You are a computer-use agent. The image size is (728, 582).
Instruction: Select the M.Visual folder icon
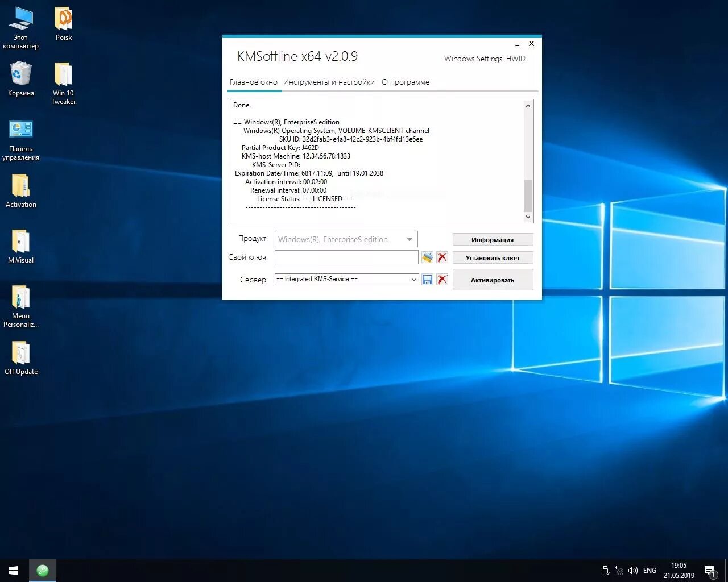click(x=20, y=246)
